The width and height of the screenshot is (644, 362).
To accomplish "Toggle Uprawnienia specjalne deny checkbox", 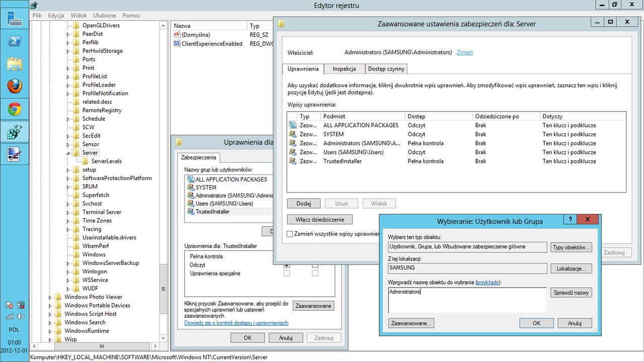I will click(315, 274).
